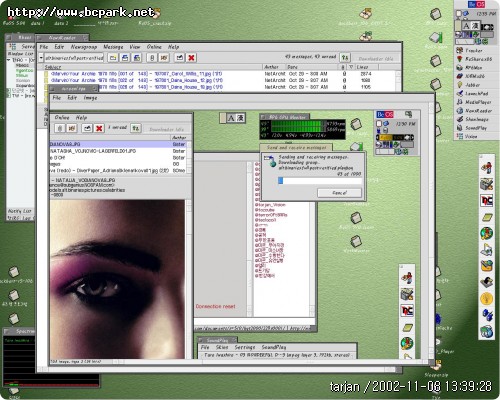Click red Connection reset text in ShowImage picture
The image size is (500, 400).
[215, 306]
